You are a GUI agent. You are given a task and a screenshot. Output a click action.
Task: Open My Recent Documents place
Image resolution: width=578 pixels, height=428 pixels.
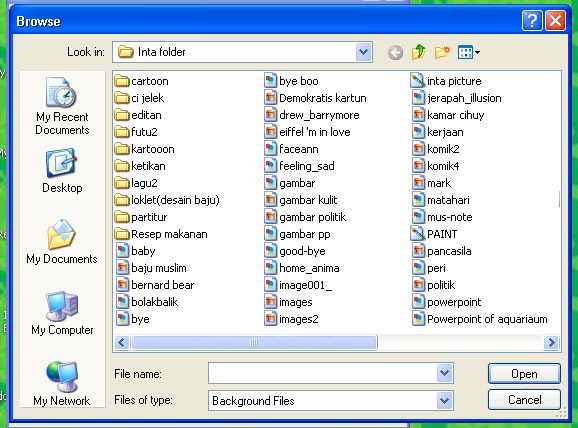coord(62,106)
